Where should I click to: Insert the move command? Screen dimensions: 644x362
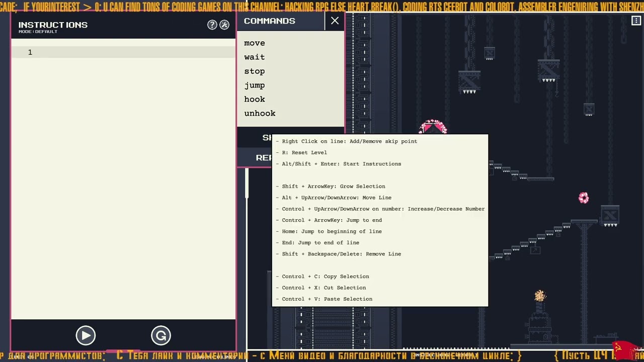[x=255, y=43]
